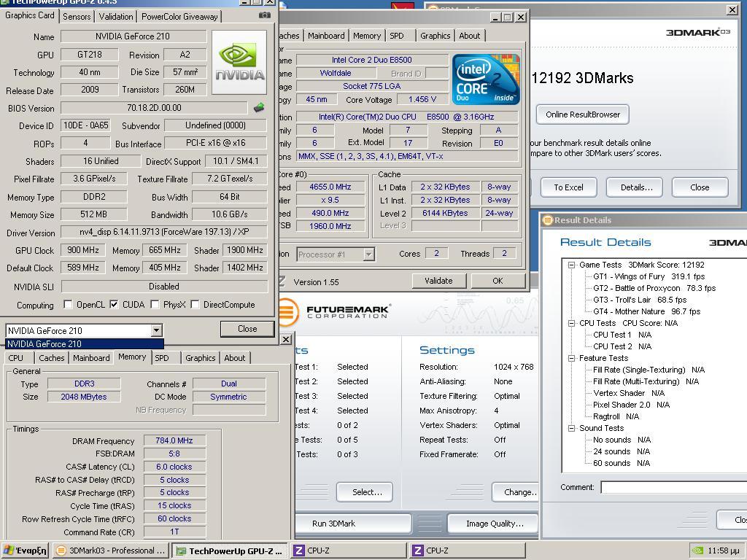747x560 pixels.
Task: Click the Comment input field
Action: [673, 487]
